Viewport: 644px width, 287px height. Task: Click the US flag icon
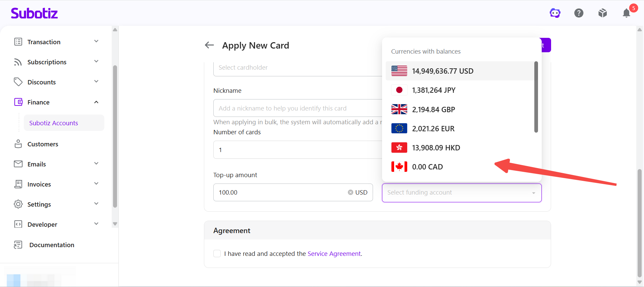[399, 71]
